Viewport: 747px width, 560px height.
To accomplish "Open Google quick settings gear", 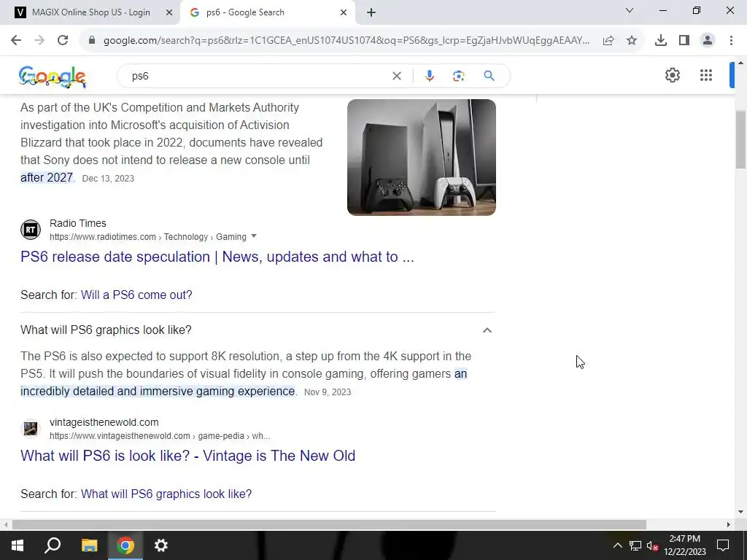I will 672,75.
